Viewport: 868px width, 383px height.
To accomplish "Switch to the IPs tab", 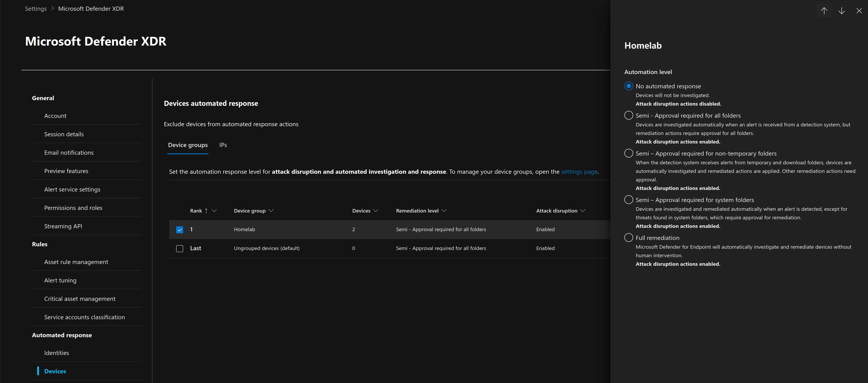I will [x=223, y=145].
